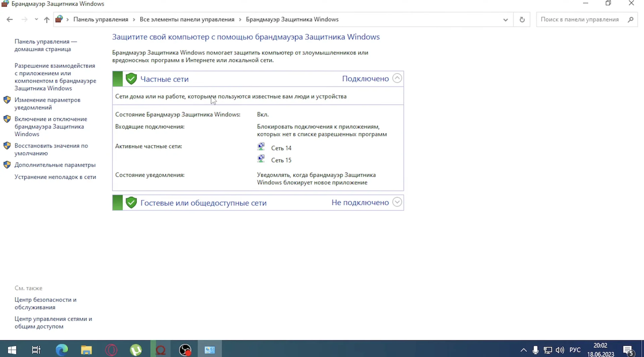Refresh the control panel page

[x=522, y=19]
